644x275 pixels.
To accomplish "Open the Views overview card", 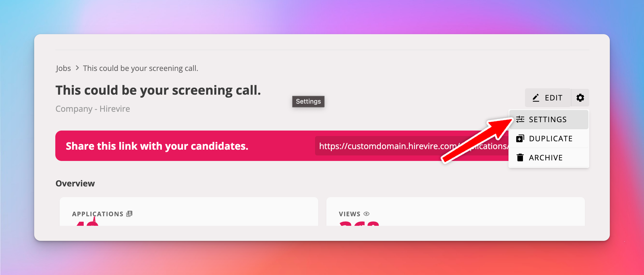I will coord(455,212).
